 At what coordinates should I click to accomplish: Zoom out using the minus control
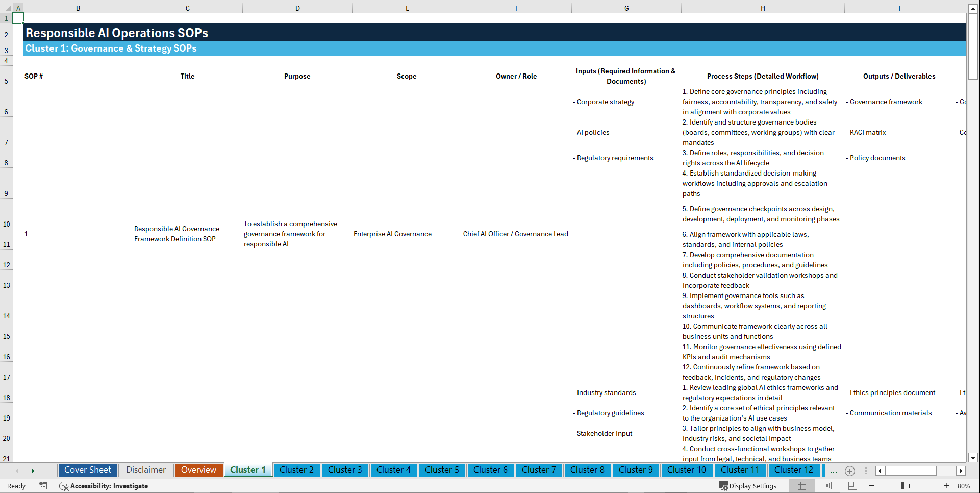coord(872,486)
